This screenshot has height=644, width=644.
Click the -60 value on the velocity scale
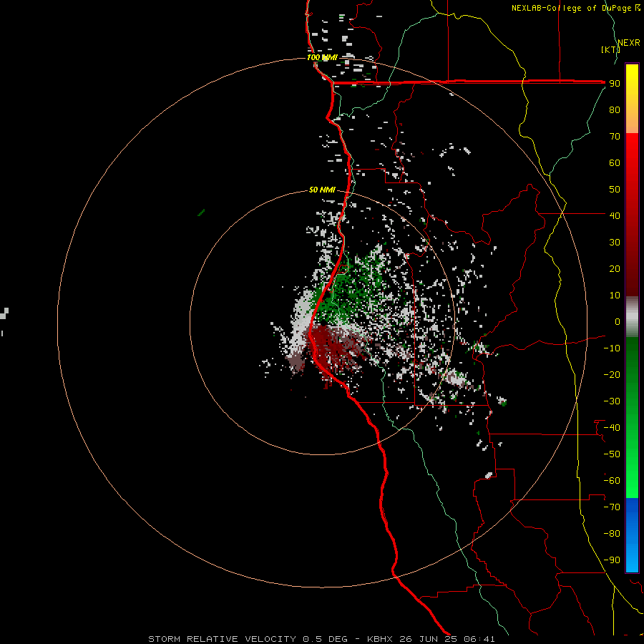(x=612, y=481)
